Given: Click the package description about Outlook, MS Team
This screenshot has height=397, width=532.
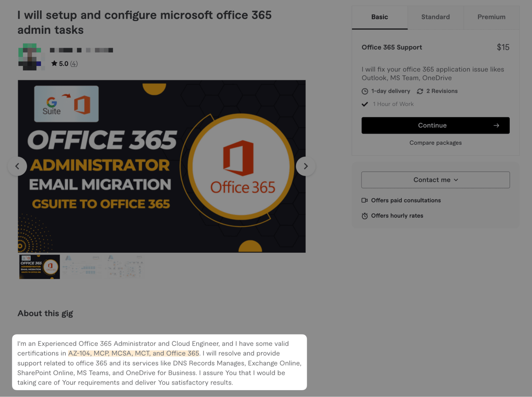Looking at the screenshot, I should tap(433, 73).
